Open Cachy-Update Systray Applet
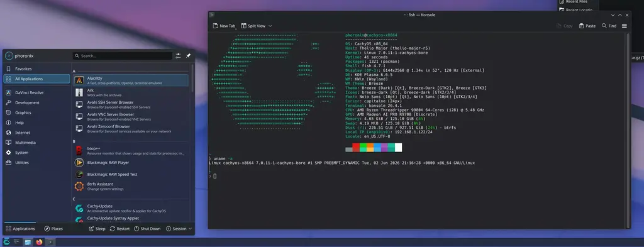Screen dimensions: 644x247 point(131,219)
